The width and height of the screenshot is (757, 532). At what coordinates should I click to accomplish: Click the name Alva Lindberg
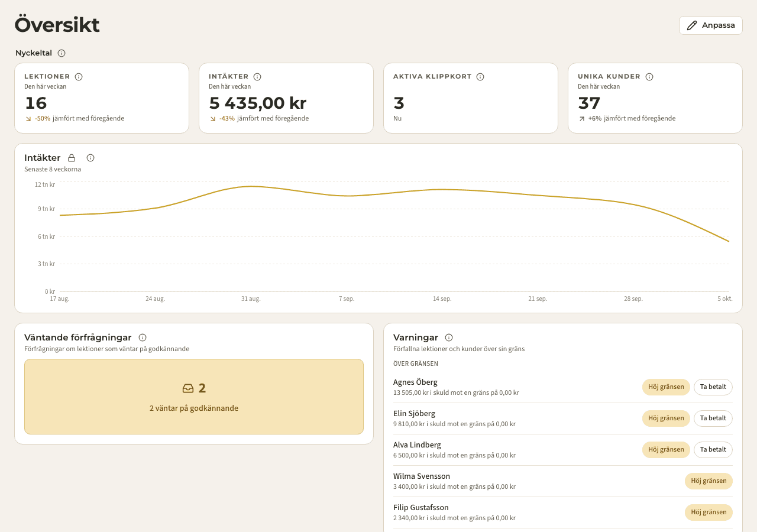417,445
